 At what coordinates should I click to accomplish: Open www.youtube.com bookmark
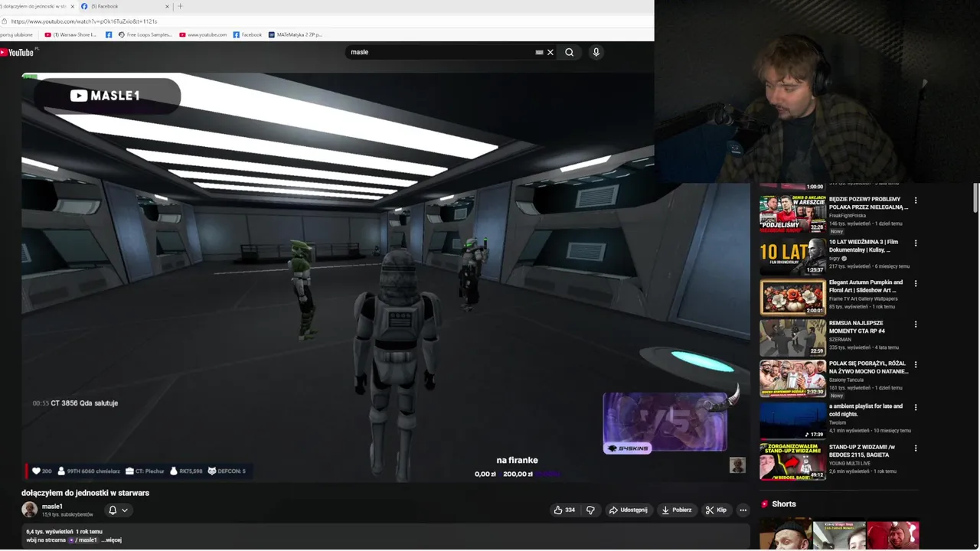pos(203,34)
